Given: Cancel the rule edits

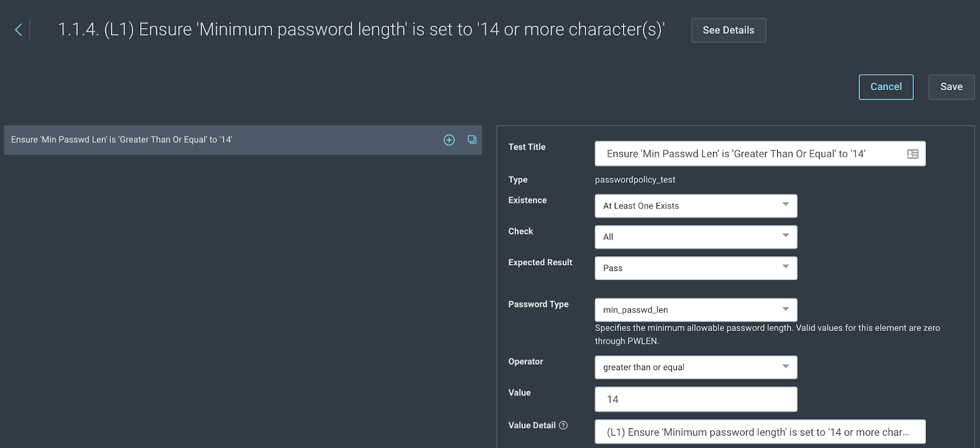Looking at the screenshot, I should (886, 87).
